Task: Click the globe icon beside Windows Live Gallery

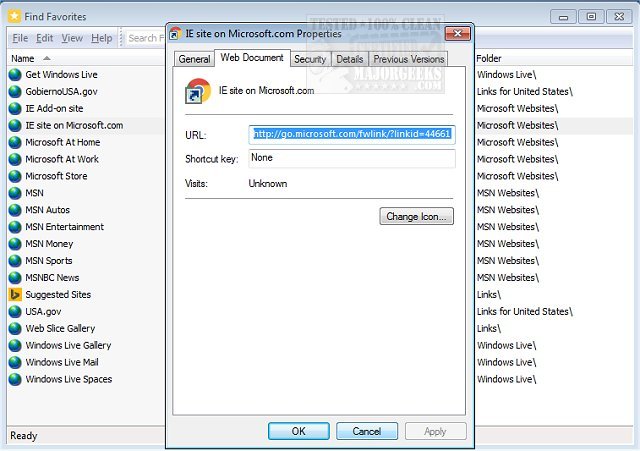Action: 15,346
